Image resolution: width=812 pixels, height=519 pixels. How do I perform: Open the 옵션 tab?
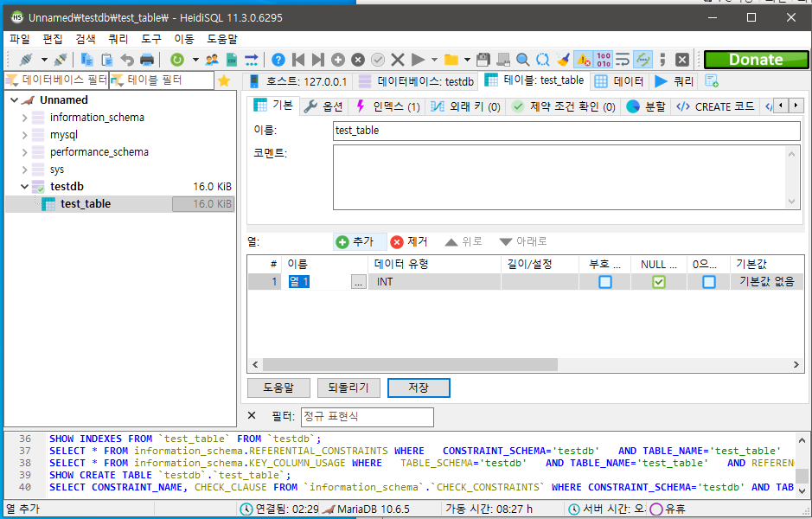pos(323,106)
